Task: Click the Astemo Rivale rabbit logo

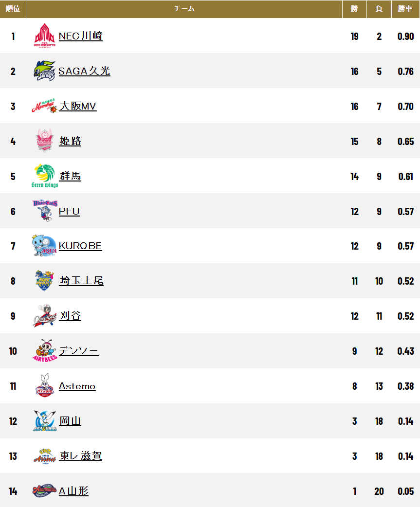Action: (x=45, y=386)
